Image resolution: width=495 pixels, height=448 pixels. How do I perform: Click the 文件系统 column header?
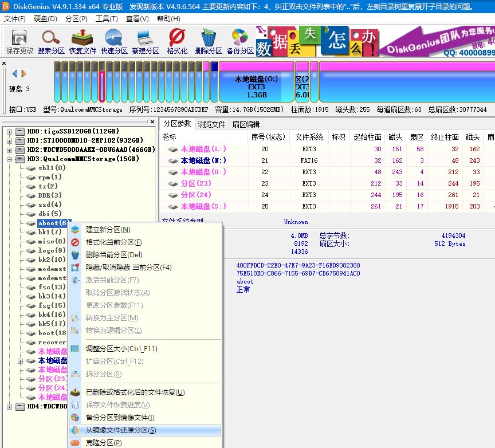coord(309,137)
